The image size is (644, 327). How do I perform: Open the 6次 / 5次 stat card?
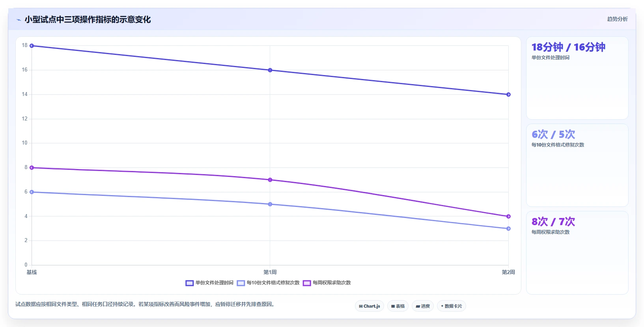coord(577,165)
